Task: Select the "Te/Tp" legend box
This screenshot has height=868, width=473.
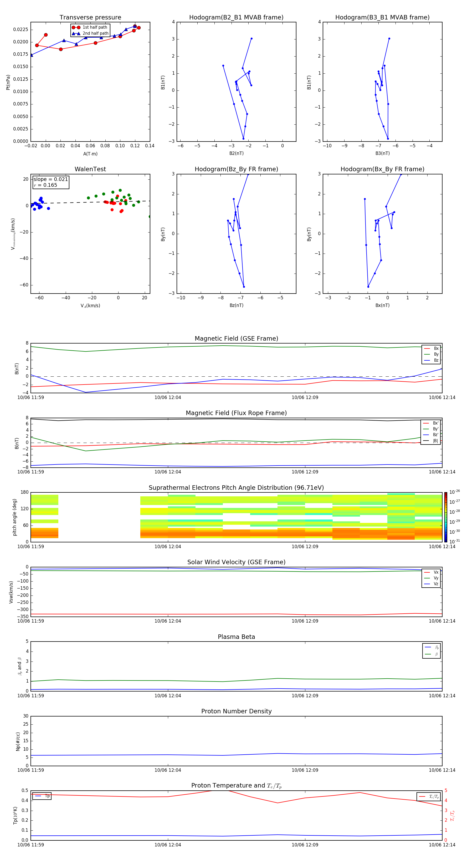Action: [x=429, y=796]
